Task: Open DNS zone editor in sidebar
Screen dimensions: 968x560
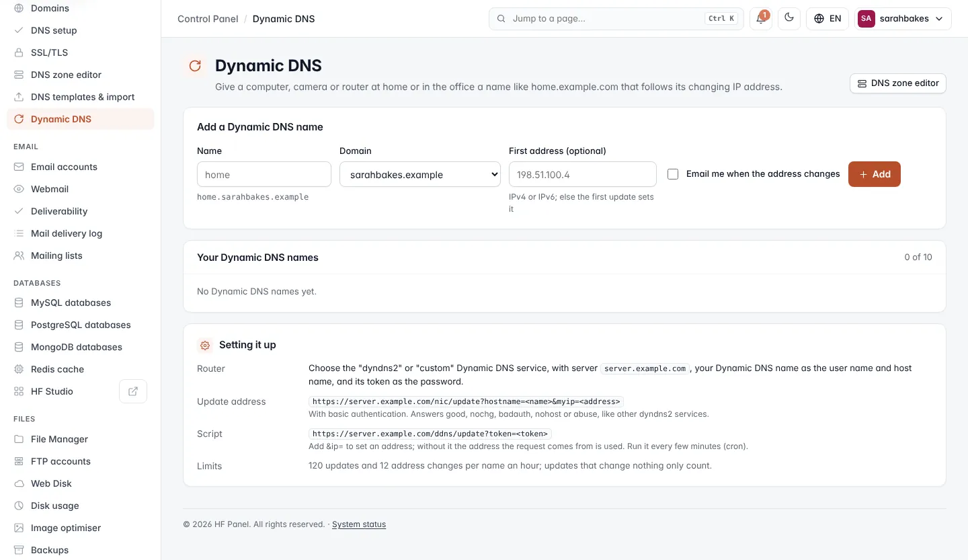Action: click(x=81, y=75)
